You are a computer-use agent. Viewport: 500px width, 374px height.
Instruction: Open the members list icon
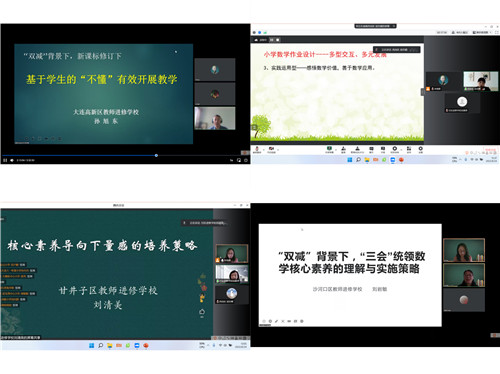click(x=357, y=148)
